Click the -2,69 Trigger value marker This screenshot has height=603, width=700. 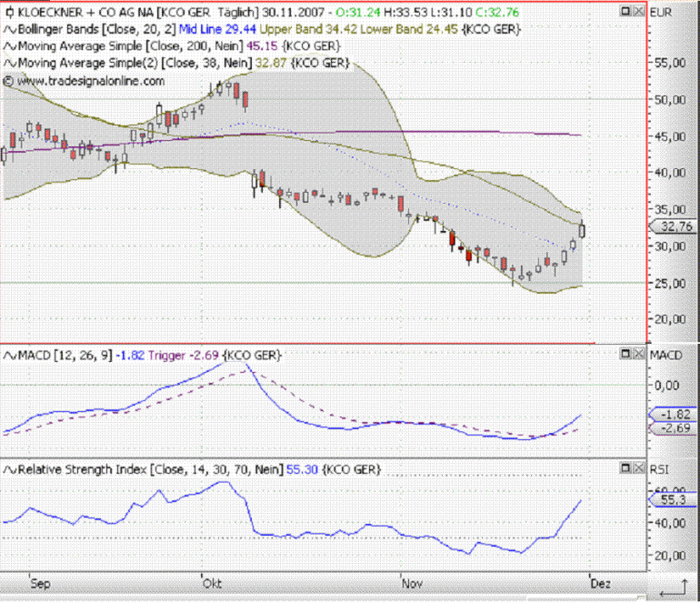(x=673, y=428)
